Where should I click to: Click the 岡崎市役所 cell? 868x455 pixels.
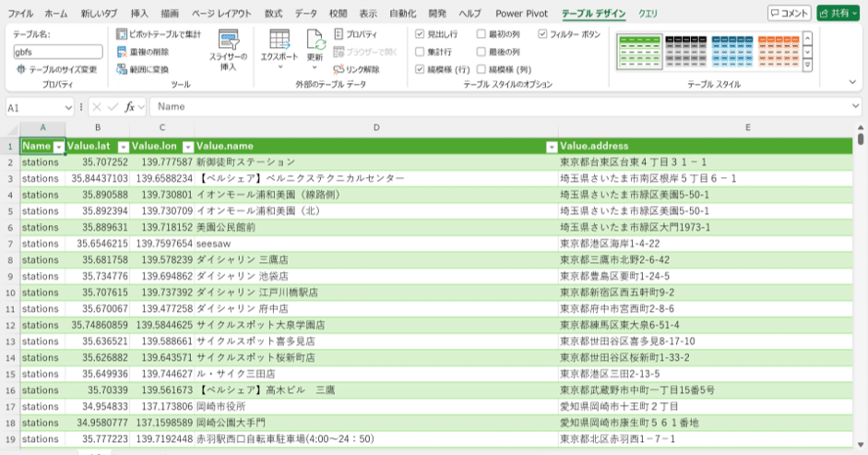tap(376, 407)
